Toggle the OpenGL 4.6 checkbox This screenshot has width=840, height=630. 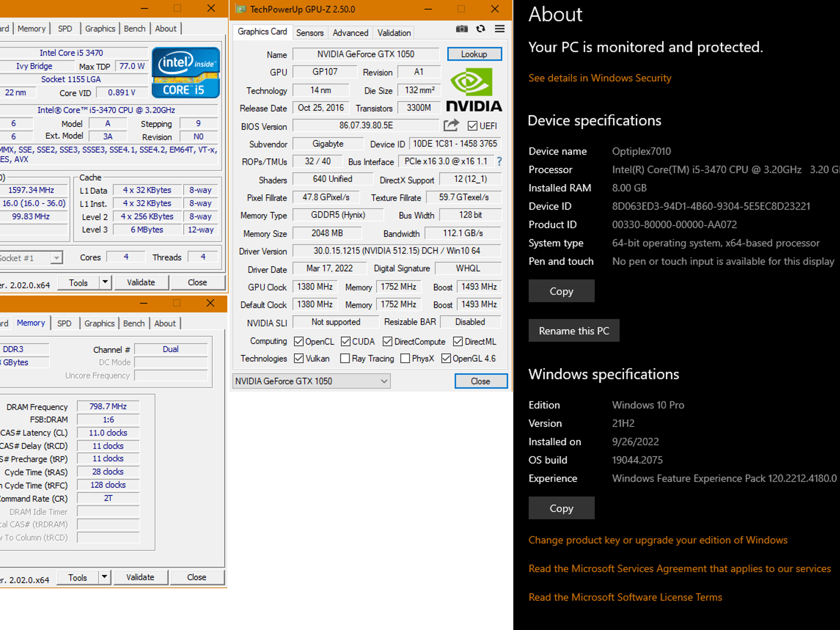coord(446,358)
